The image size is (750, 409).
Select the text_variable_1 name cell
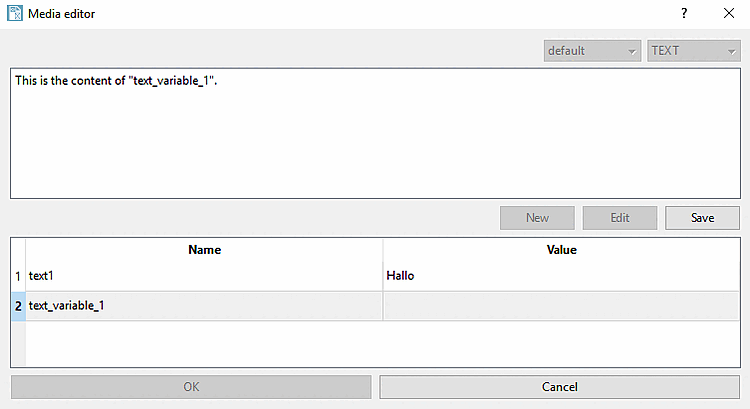[x=204, y=306]
